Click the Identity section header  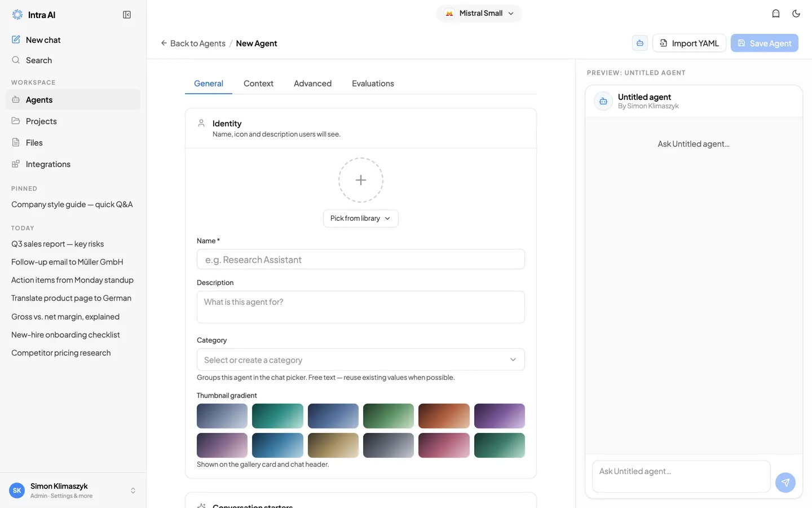pyautogui.click(x=361, y=128)
